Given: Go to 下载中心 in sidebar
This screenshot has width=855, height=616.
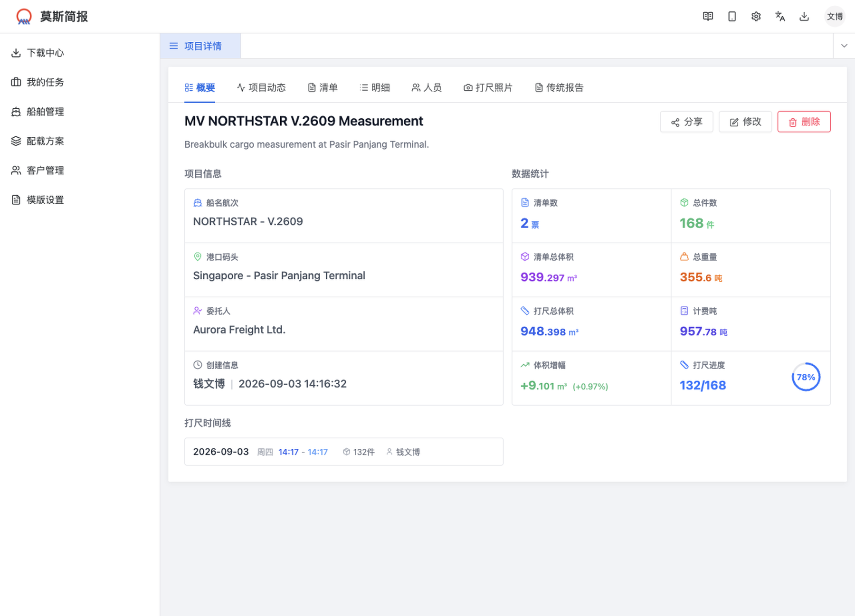Looking at the screenshot, I should pos(80,53).
